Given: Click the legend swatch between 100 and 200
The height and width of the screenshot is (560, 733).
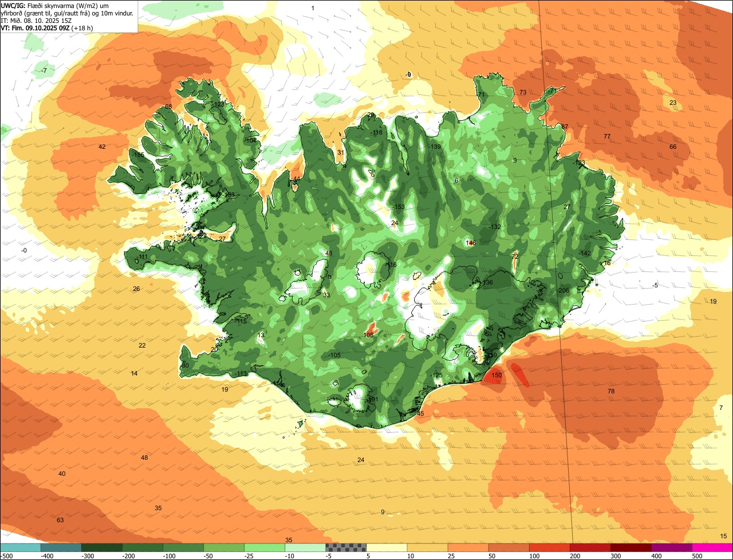Looking at the screenshot, I should pos(550,547).
